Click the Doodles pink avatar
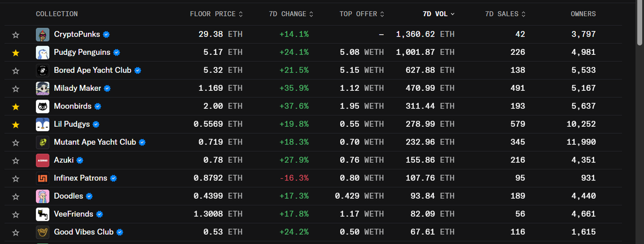Viewport: 644px width, 244px height. [43, 196]
